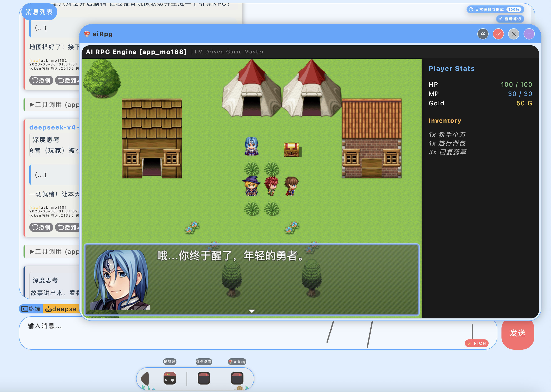Click the brick house door on the map
This screenshot has width=551, height=392.
tap(371, 168)
